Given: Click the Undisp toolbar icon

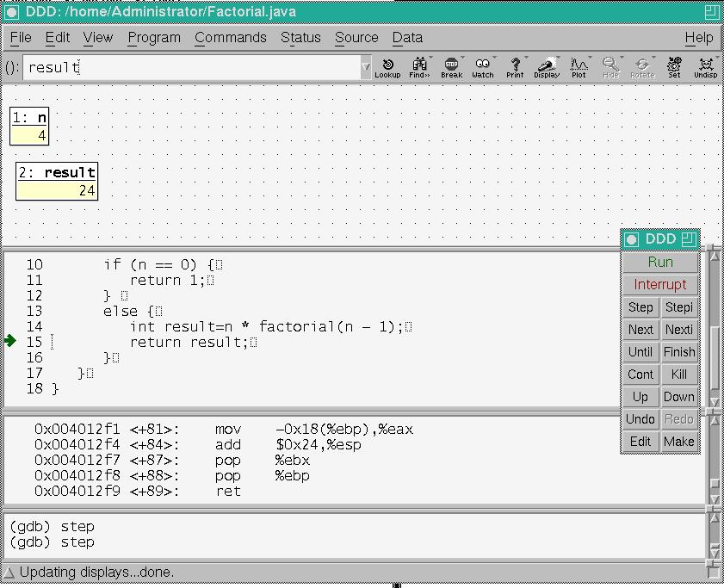Looking at the screenshot, I should 706,68.
